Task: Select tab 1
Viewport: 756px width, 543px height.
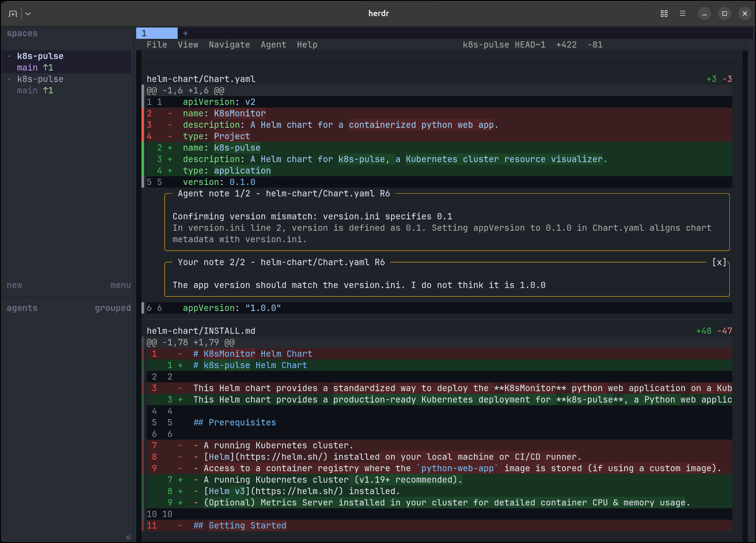Action: tap(157, 33)
